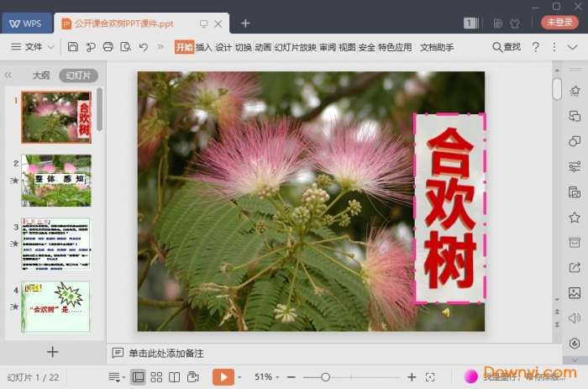Click the Print icon in toolbar

108,47
